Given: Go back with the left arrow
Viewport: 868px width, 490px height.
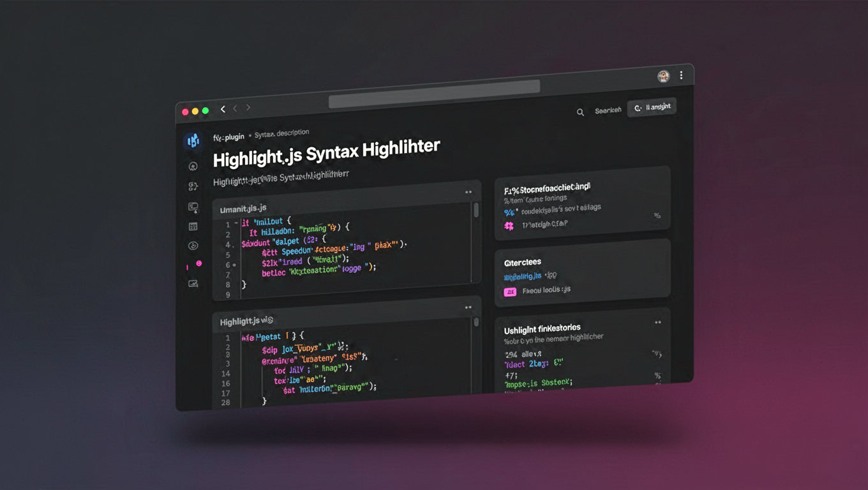Looking at the screenshot, I should tap(223, 109).
